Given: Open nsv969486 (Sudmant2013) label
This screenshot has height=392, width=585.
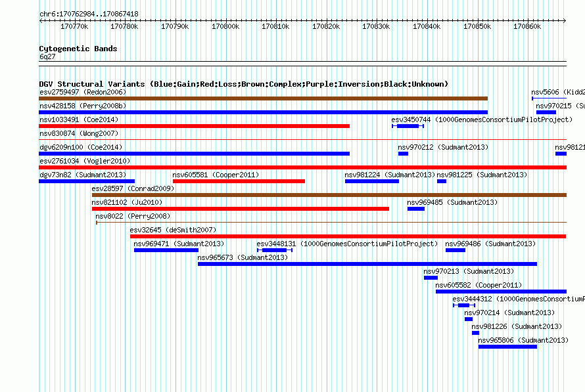Looking at the screenshot, I should tap(490, 244).
